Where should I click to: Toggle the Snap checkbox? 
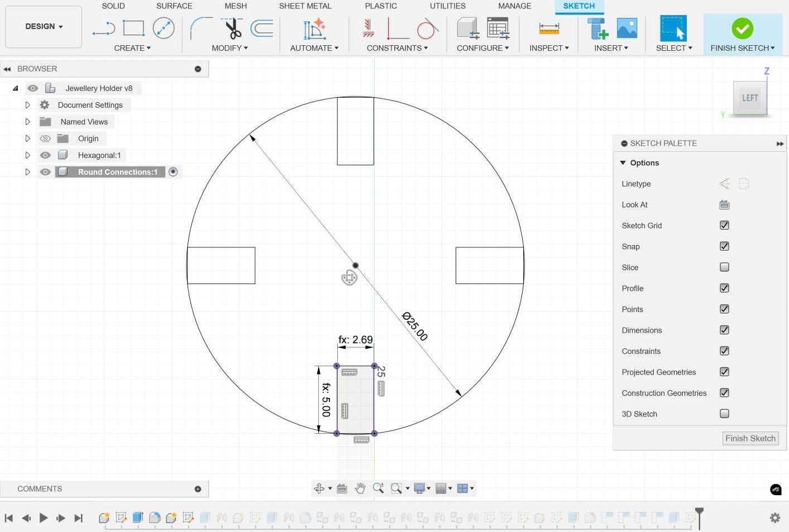(x=724, y=246)
